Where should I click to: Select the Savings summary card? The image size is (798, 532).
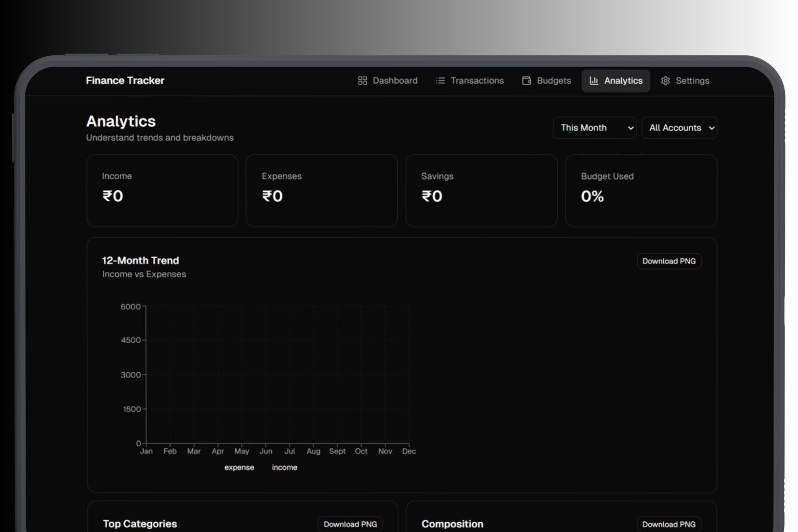481,191
